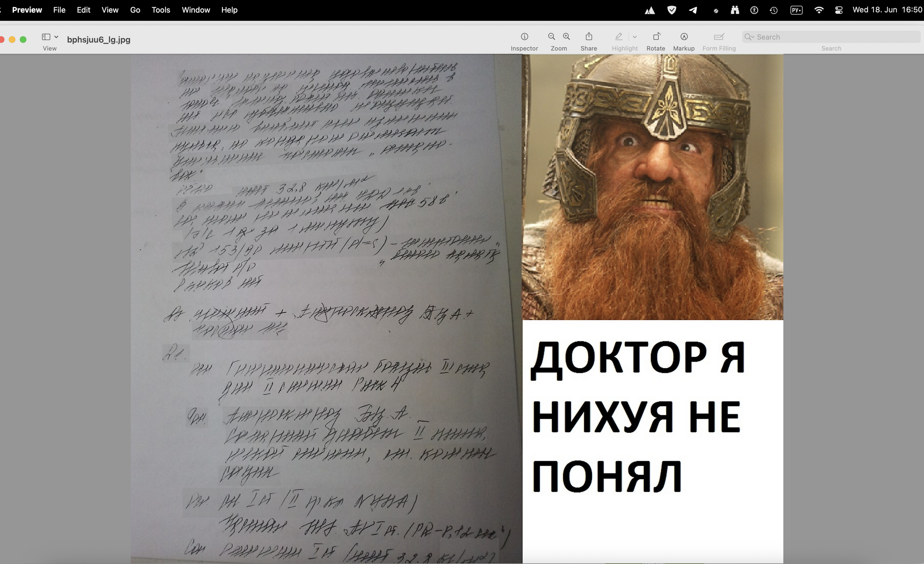Open Control Center in menu bar
The width and height of the screenshot is (924, 564).
point(839,10)
